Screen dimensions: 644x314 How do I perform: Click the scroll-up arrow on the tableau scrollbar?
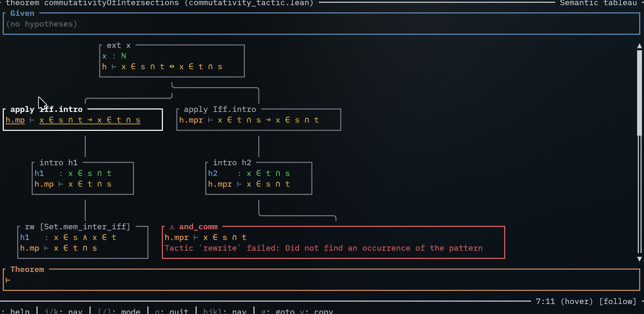tap(639, 46)
